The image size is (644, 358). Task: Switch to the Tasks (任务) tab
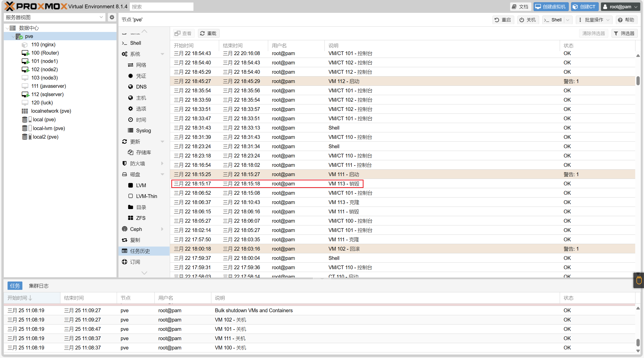click(15, 286)
